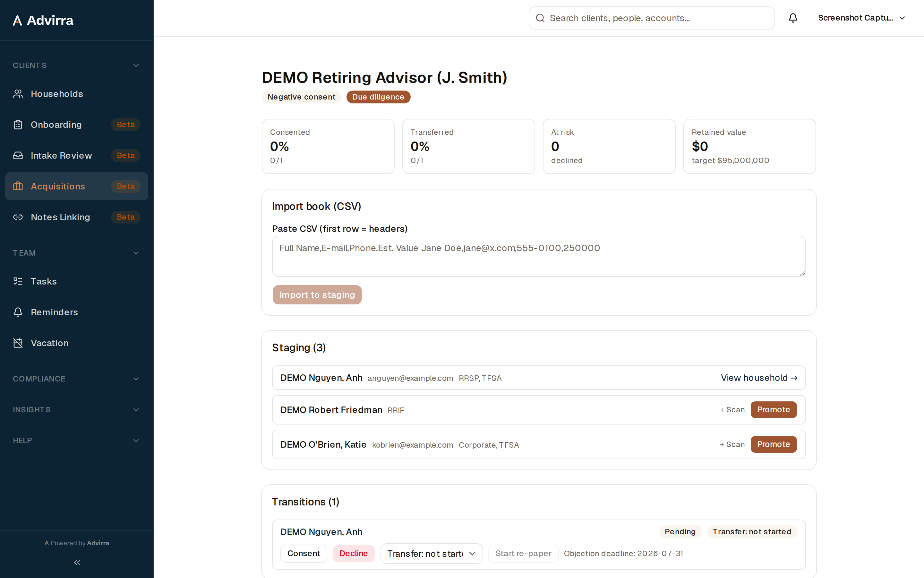Click the CSV textarea resize handle
This screenshot has height=578, width=924.
click(802, 273)
